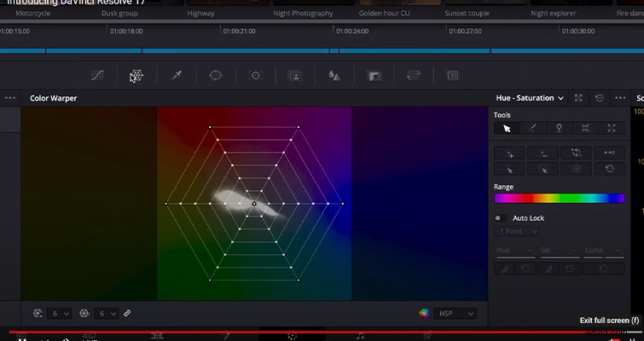644x341 pixels.
Task: Reset the Sat value button
Action: click(570, 269)
